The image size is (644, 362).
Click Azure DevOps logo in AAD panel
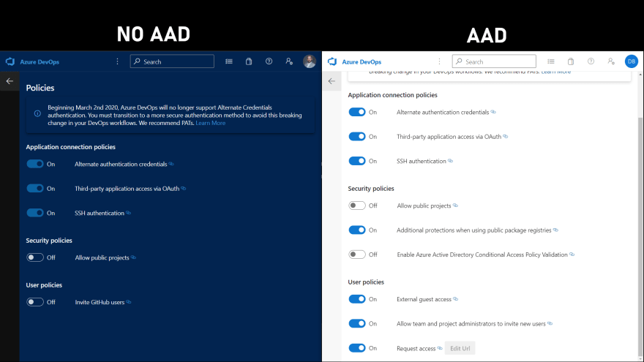pos(332,61)
